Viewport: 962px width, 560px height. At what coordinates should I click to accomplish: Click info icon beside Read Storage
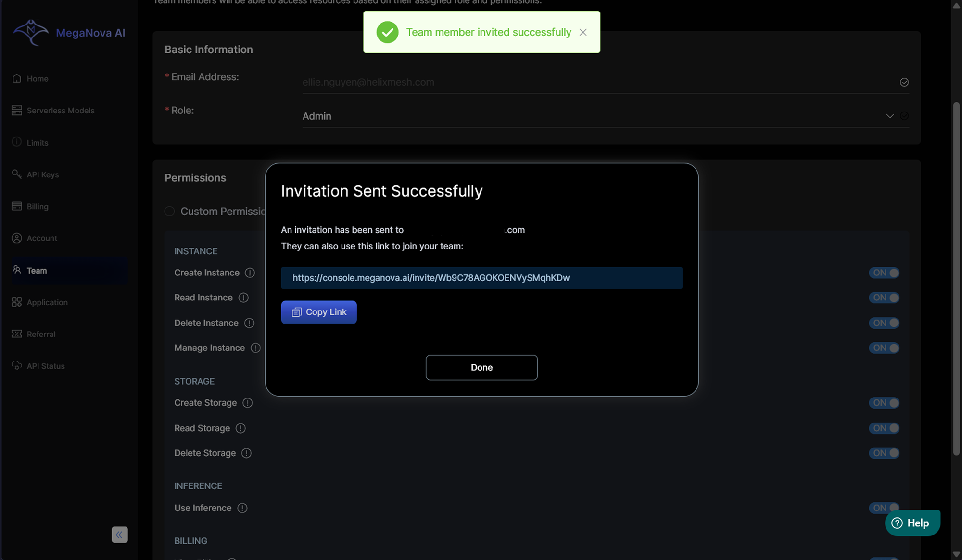(240, 428)
